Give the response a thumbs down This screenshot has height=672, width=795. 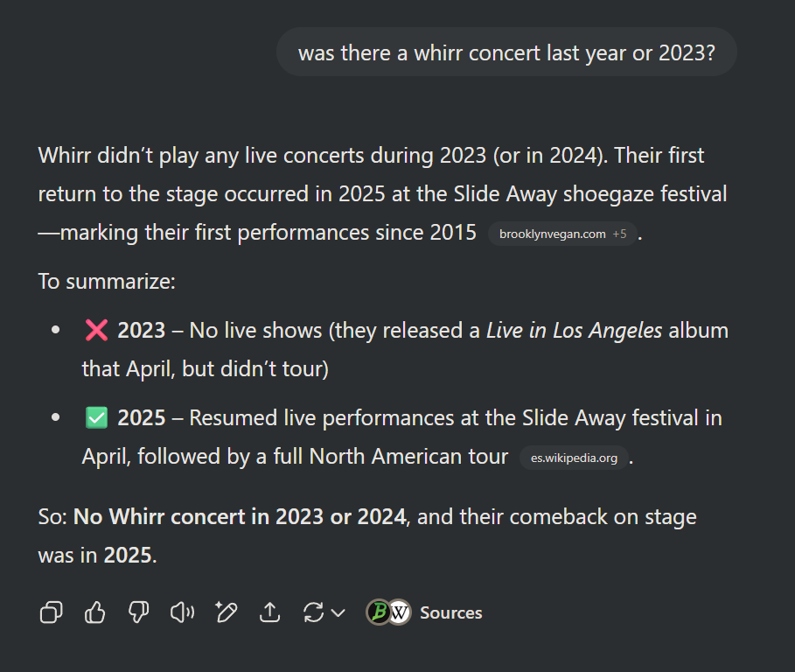coord(138,612)
